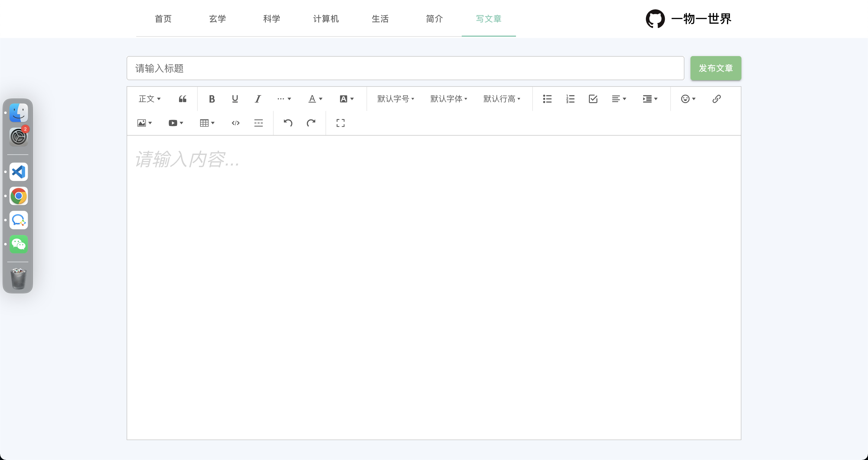
Task: Toggle fullscreen editor mode
Action: 340,123
